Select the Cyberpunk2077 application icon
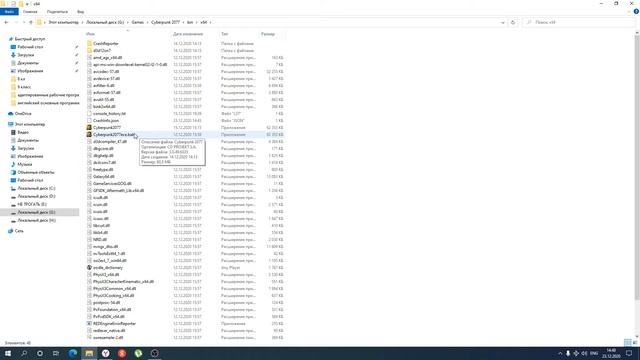Screen dimensions: 640x360 coord(89,128)
